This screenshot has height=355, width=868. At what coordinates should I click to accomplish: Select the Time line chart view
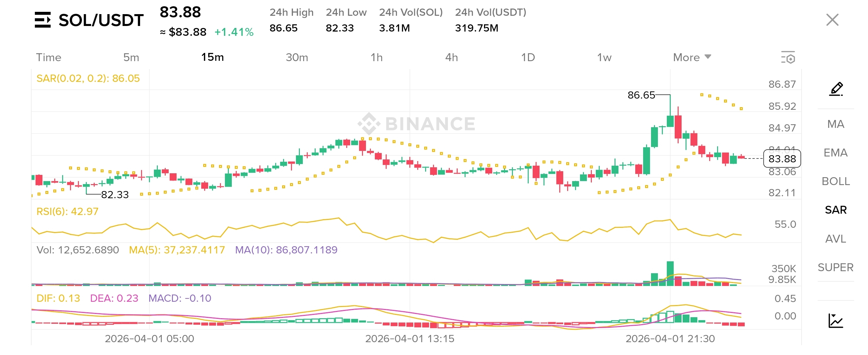pos(49,58)
